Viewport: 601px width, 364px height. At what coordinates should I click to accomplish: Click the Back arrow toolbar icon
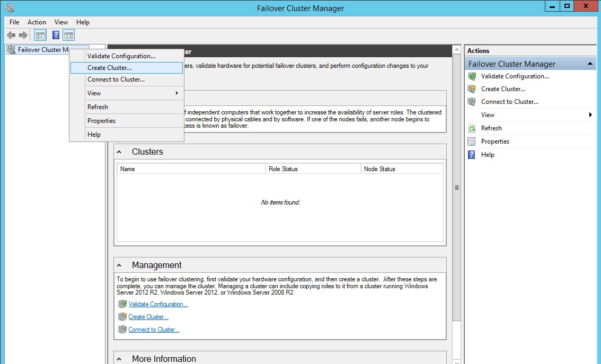pos(12,35)
